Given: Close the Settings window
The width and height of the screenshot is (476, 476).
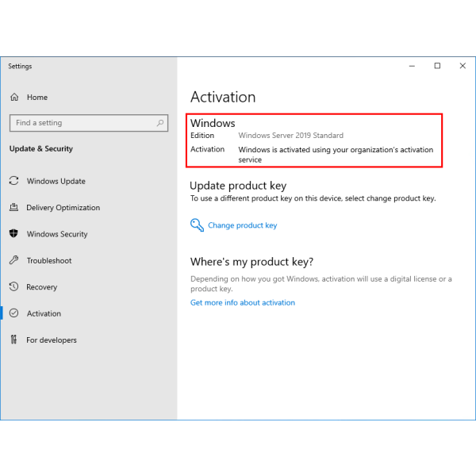Looking at the screenshot, I should click(x=463, y=66).
